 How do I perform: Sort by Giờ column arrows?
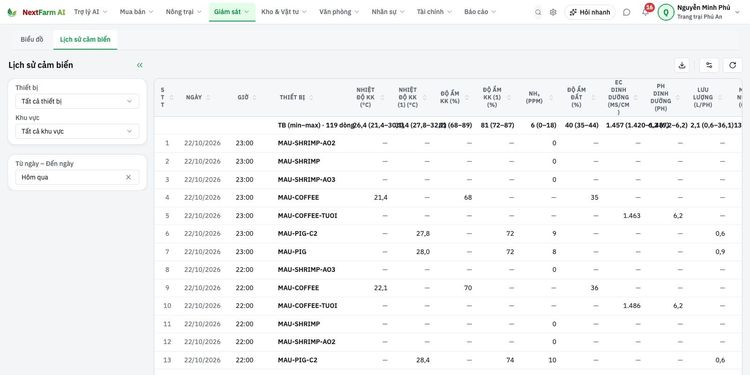(254, 98)
